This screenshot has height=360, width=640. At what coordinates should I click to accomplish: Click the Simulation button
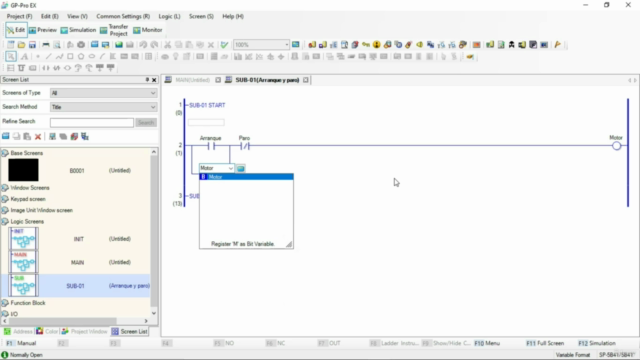pos(78,30)
